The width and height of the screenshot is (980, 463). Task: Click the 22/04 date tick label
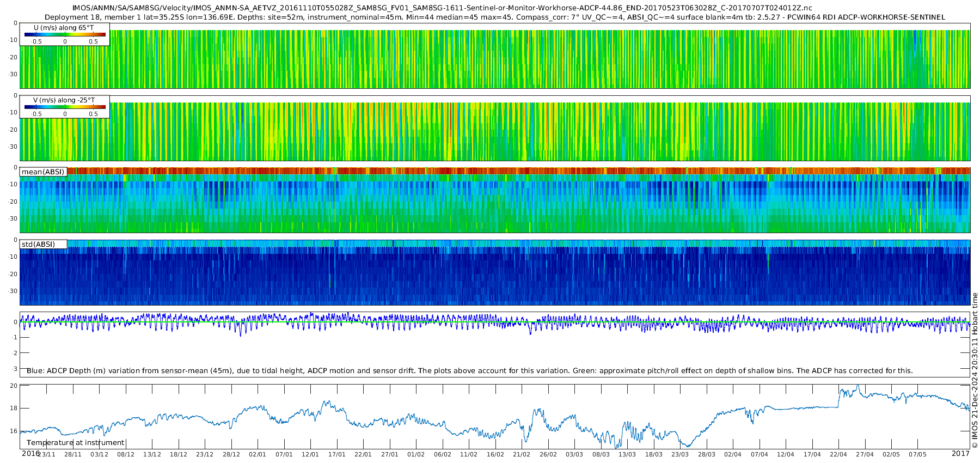click(838, 454)
